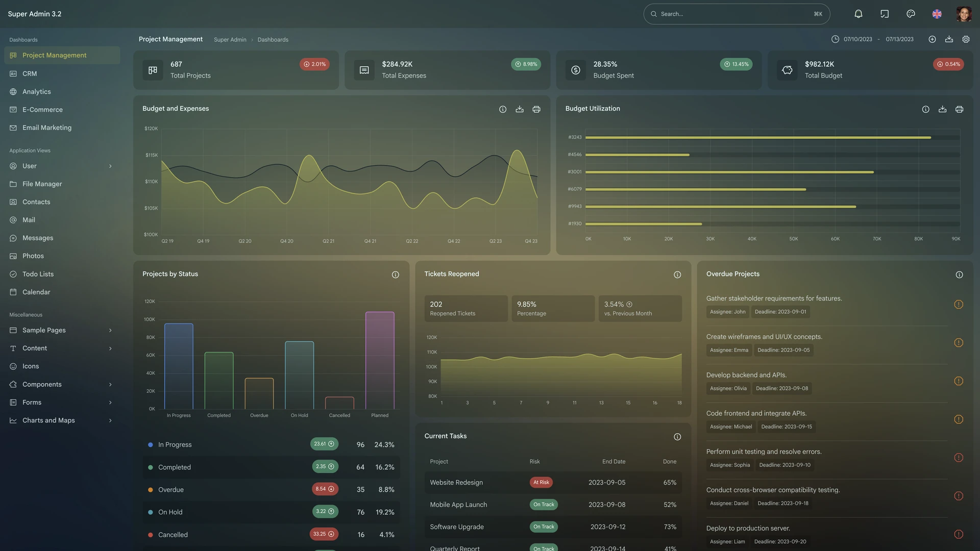Open the chat messages icon in header

click(x=885, y=14)
